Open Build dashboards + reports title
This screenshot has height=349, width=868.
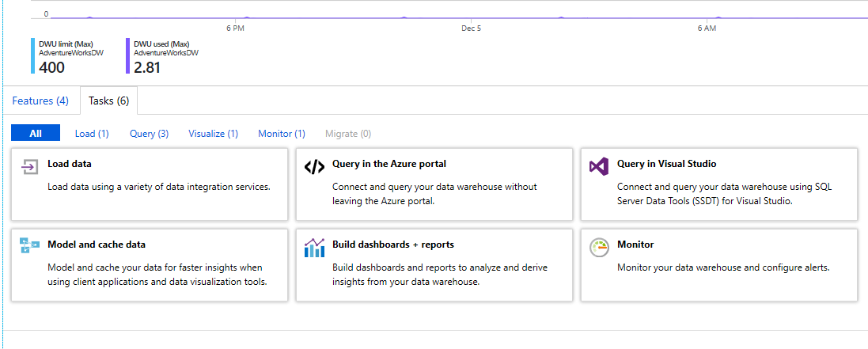[393, 245]
